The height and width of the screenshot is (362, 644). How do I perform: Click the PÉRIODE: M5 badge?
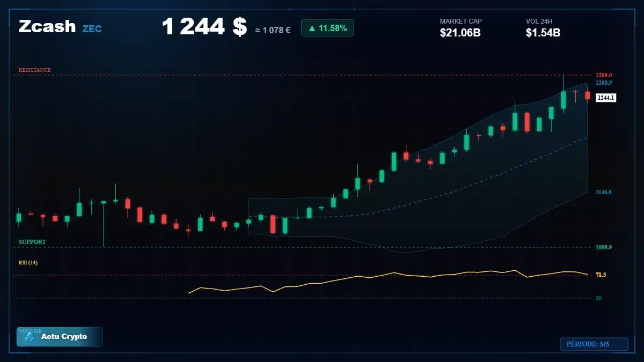[594, 344]
